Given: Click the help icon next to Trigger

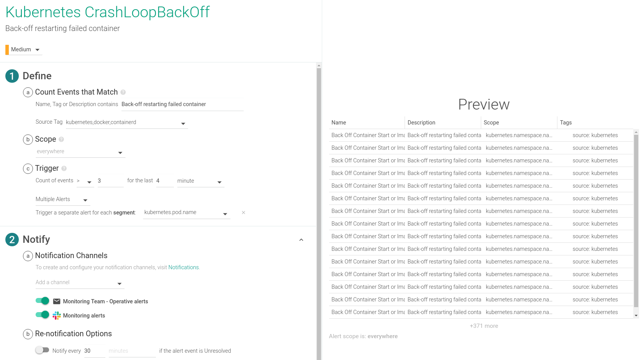Looking at the screenshot, I should coord(64,169).
